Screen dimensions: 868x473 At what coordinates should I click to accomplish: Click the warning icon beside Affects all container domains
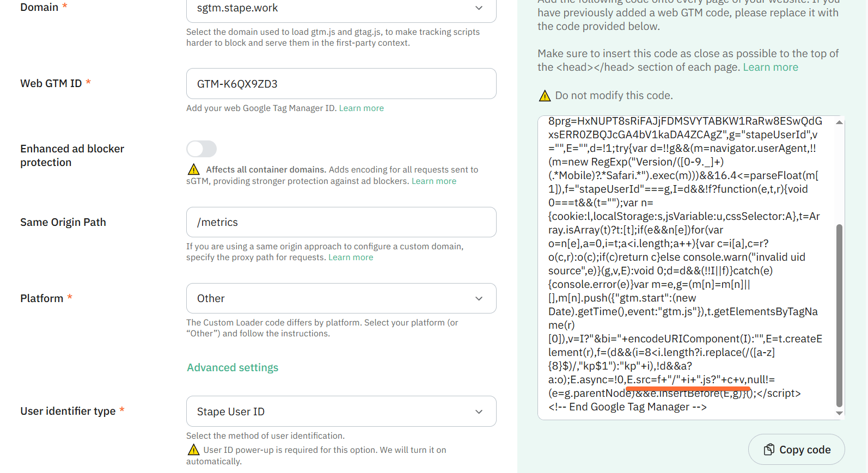tap(193, 169)
